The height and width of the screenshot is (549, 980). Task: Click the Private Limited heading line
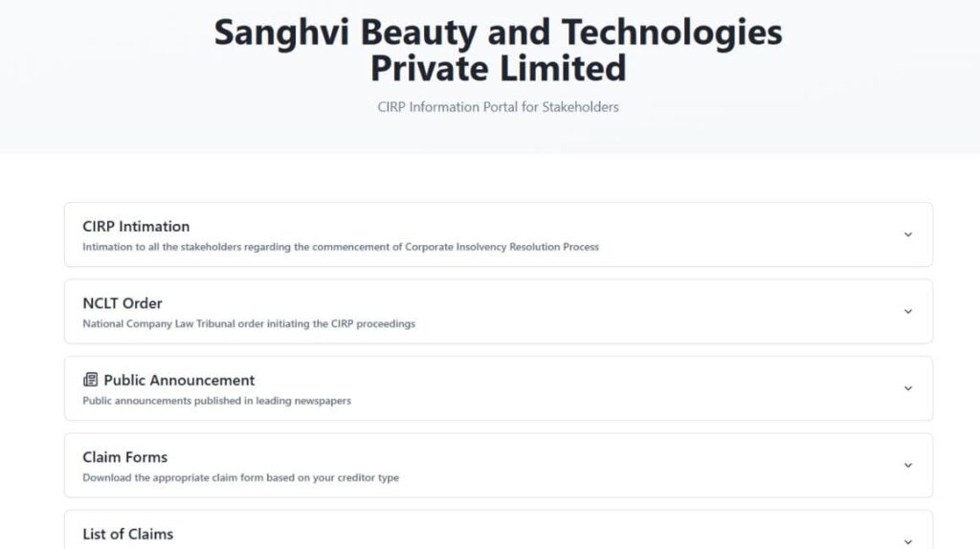tap(498, 69)
